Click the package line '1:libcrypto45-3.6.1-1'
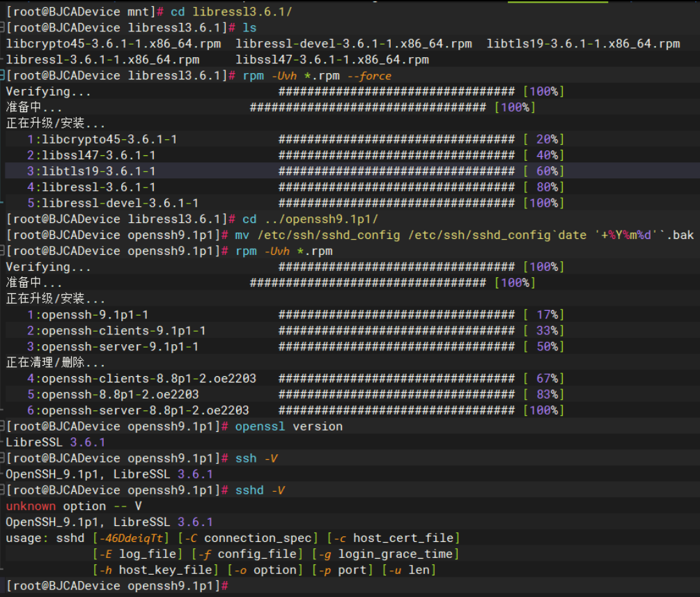 (x=102, y=139)
